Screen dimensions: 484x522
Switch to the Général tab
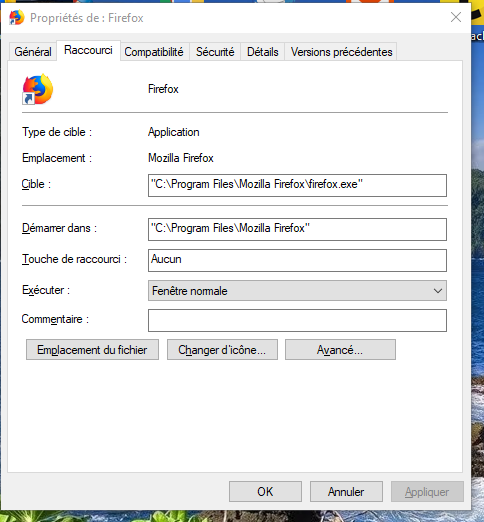pos(33,52)
